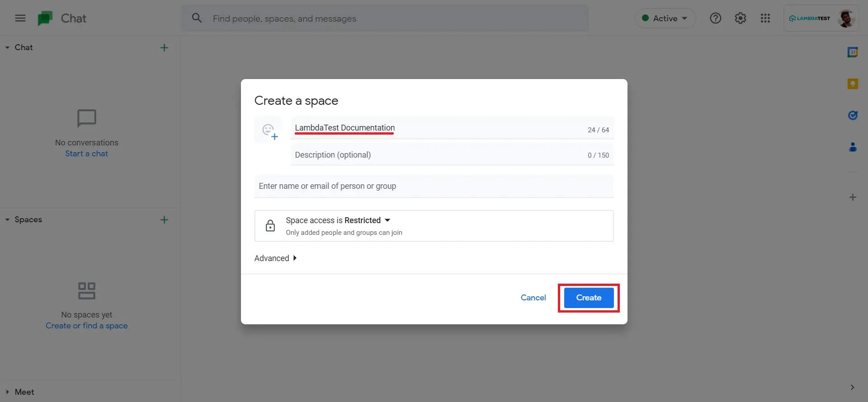Expand the Meet section in the sidebar

(8, 392)
